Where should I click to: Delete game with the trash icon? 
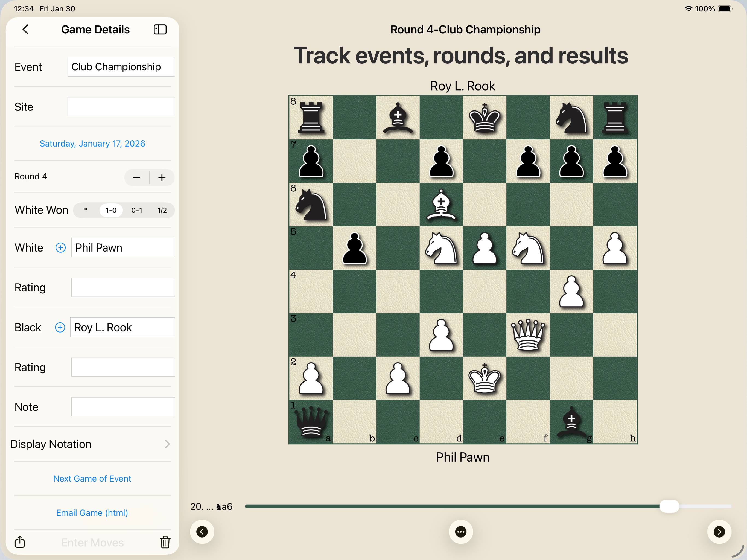click(165, 542)
